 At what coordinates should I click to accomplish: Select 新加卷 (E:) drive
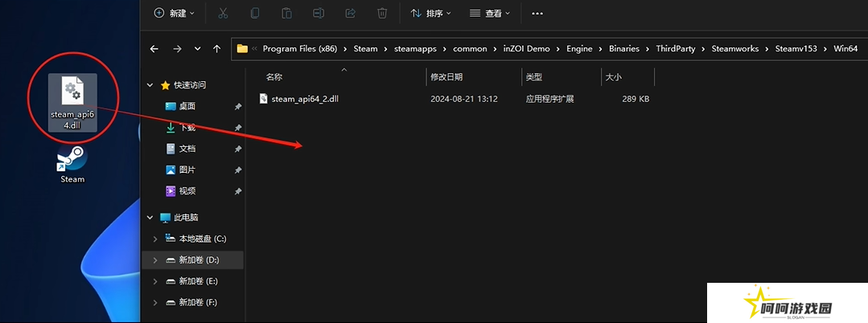(199, 281)
